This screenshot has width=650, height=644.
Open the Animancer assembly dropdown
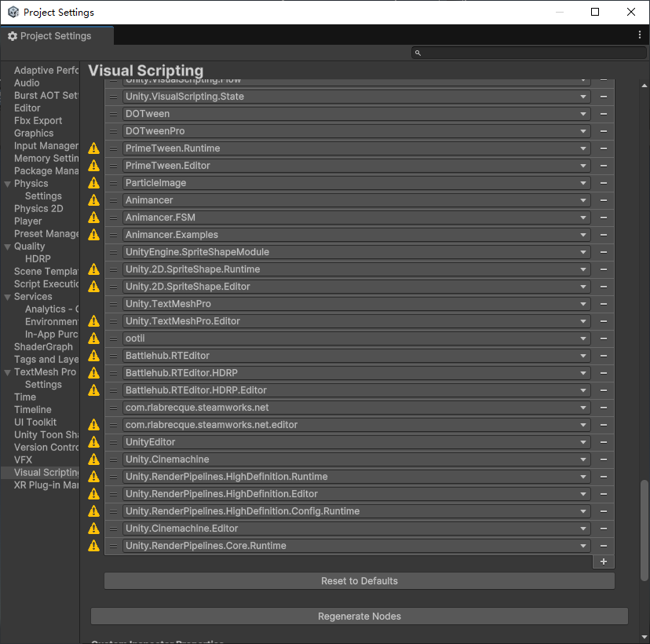click(x=356, y=200)
